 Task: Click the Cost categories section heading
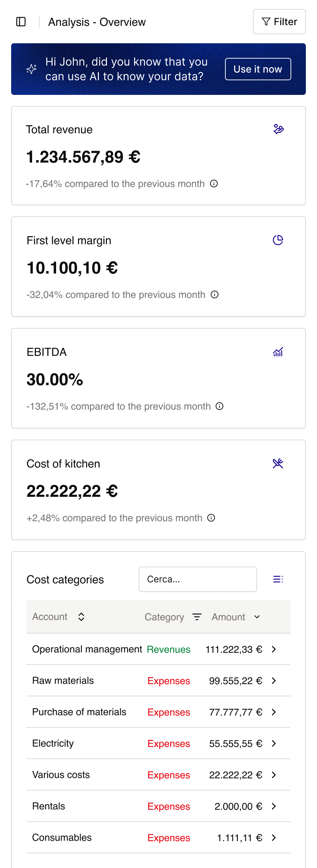(65, 579)
